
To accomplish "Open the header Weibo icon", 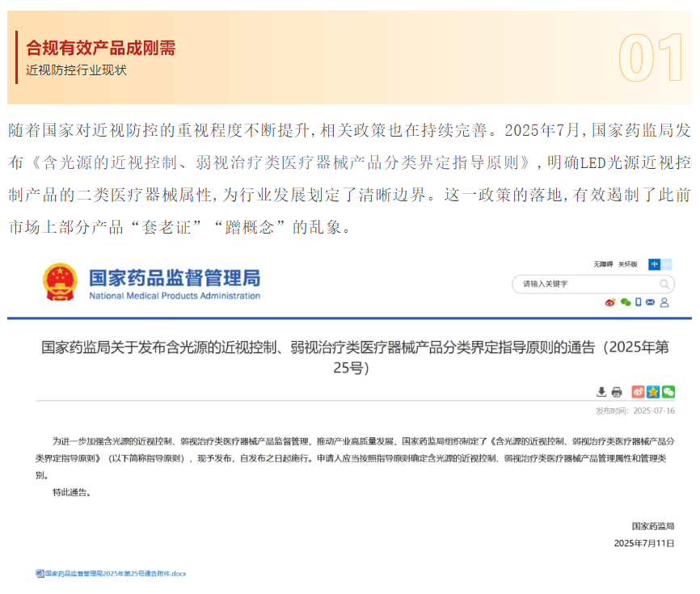I will pos(610,302).
